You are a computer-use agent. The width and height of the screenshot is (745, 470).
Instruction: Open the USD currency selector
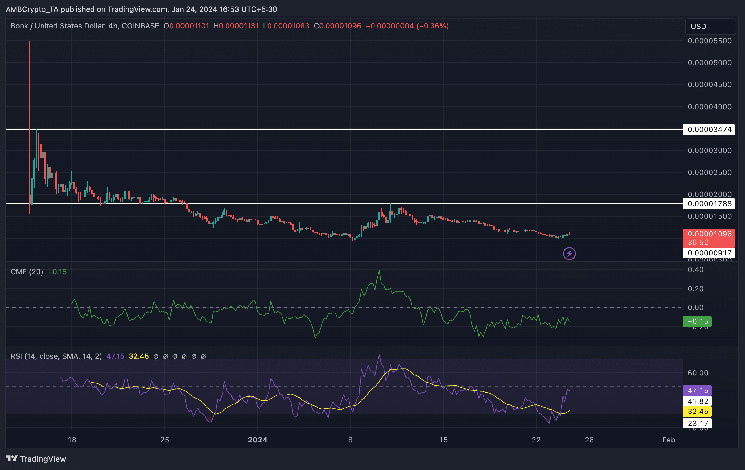696,26
